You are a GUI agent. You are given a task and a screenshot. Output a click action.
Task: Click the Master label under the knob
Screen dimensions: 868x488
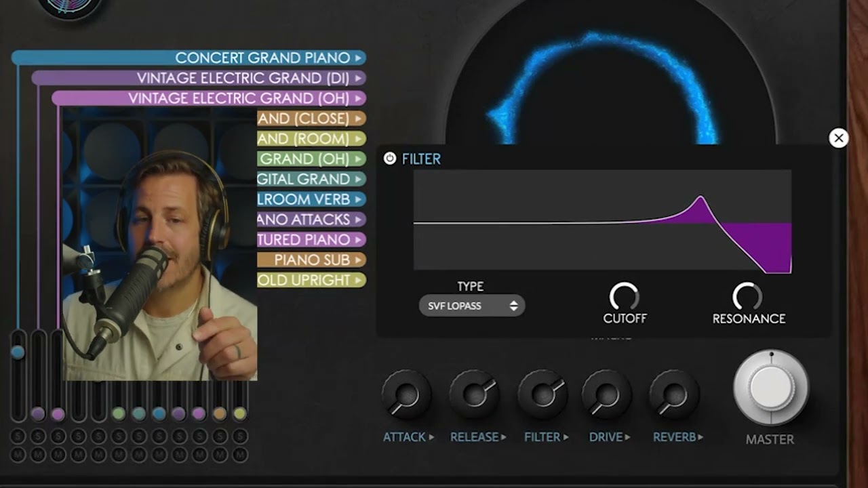pos(770,439)
